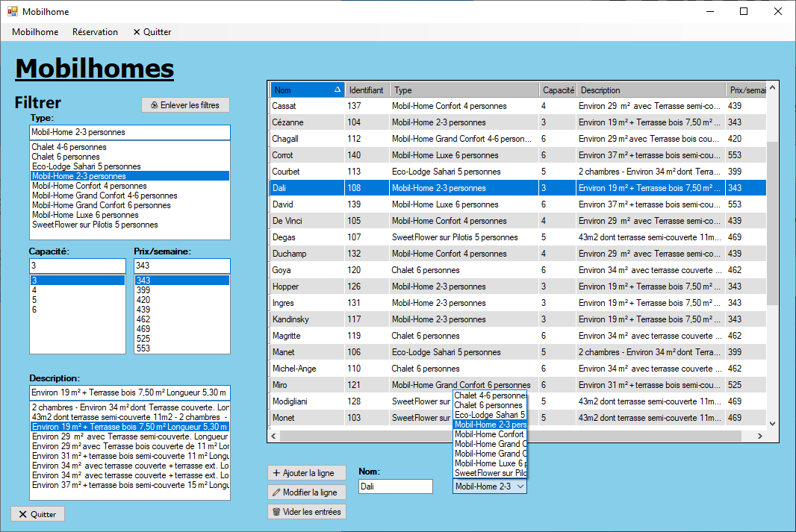Screen dimensions: 796x532
Task: Click the X icon of Quitter menu
Action: (137, 32)
